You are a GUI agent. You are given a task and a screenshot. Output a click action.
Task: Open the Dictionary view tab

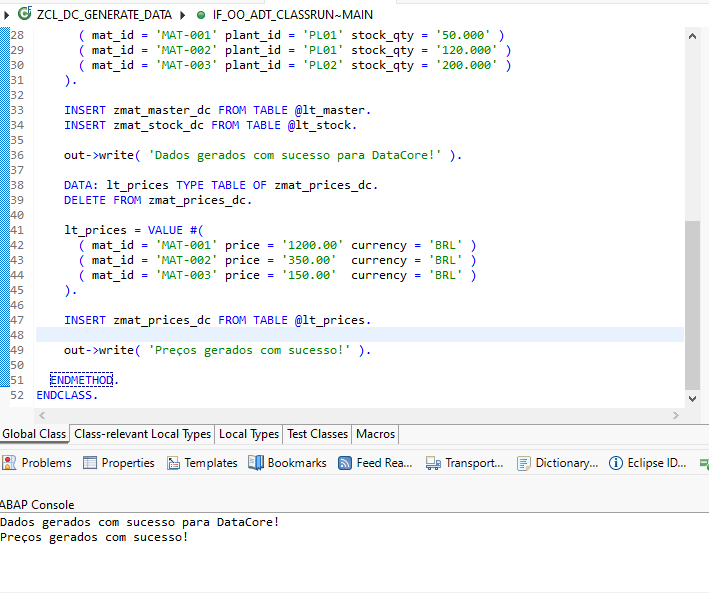pos(557,463)
